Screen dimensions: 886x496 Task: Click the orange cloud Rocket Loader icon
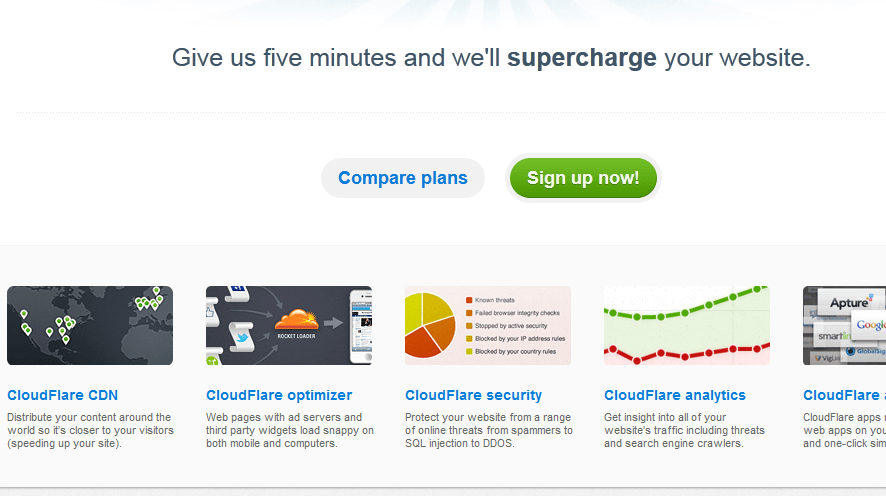pos(296,320)
